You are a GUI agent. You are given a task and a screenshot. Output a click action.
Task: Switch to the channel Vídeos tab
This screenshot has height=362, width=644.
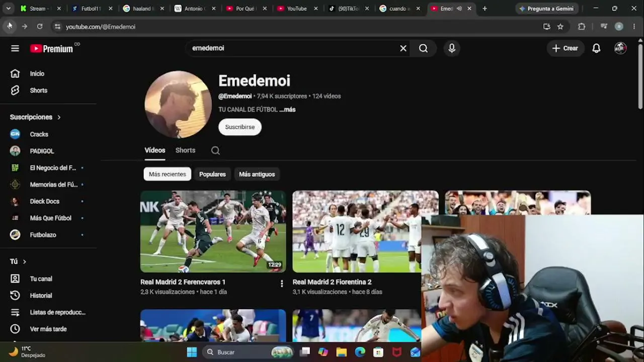tap(155, 150)
